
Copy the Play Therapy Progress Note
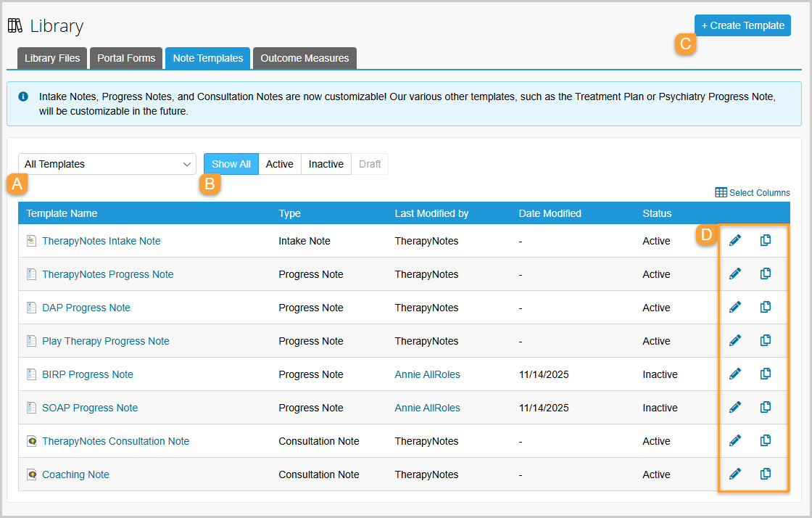766,341
